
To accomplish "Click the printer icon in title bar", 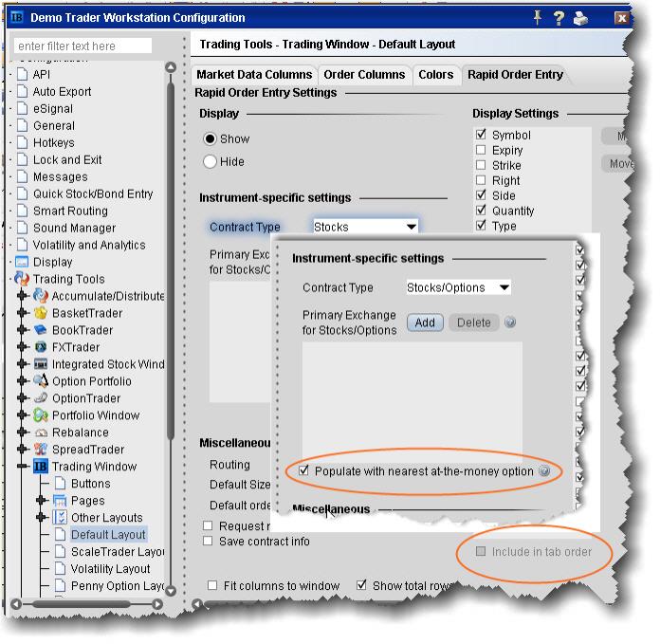I will [x=580, y=19].
